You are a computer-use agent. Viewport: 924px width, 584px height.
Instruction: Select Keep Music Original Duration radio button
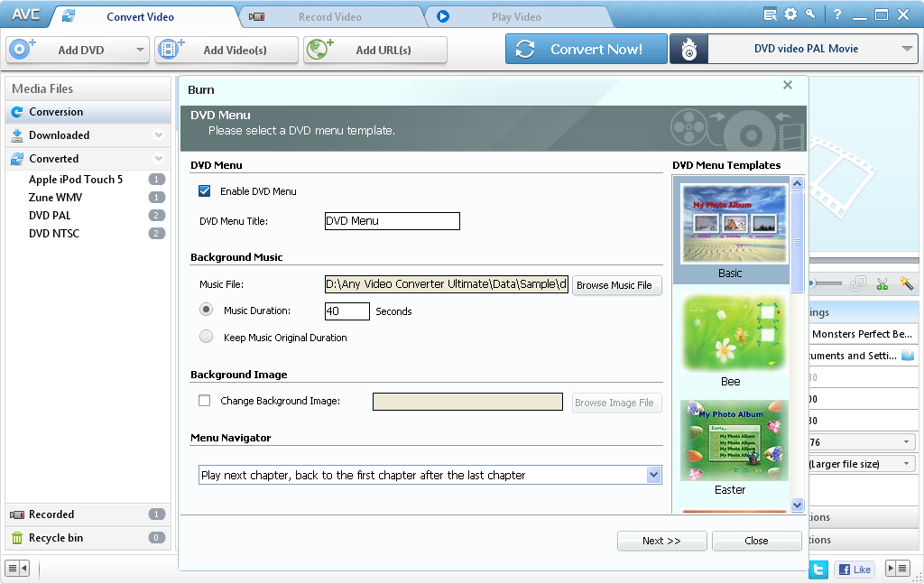click(x=207, y=337)
